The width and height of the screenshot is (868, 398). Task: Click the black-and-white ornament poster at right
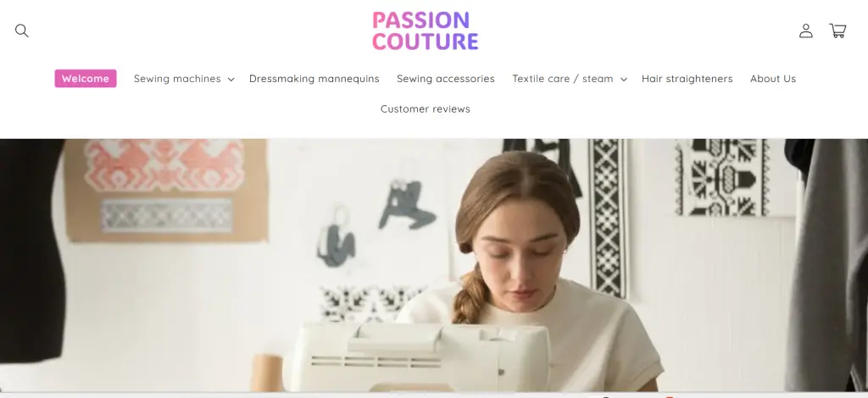722,177
